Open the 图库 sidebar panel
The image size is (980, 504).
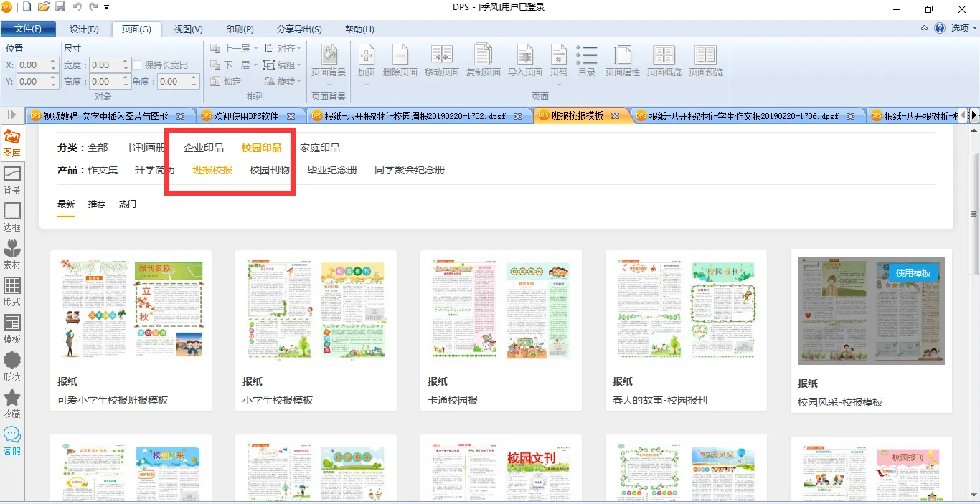[x=11, y=143]
